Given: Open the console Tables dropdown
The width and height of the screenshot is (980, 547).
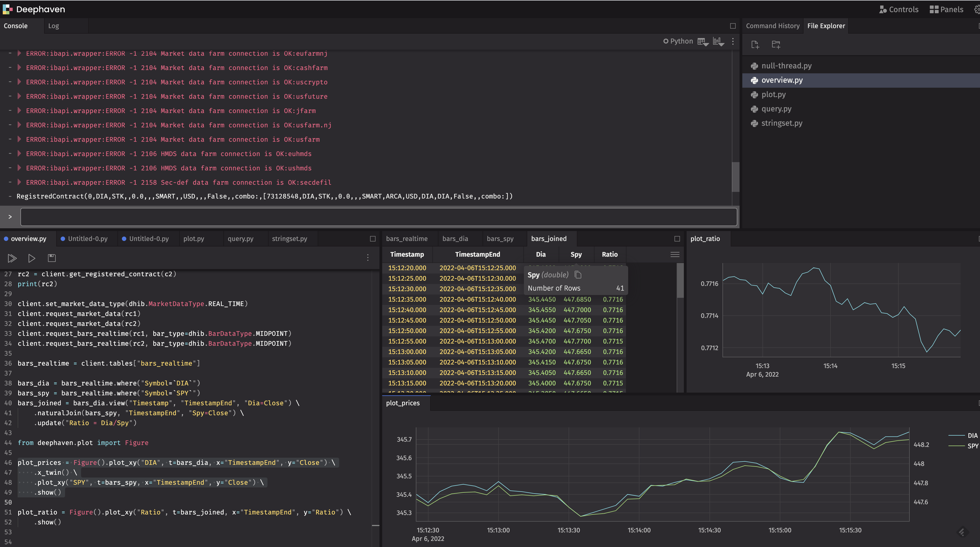Looking at the screenshot, I should click(x=703, y=41).
